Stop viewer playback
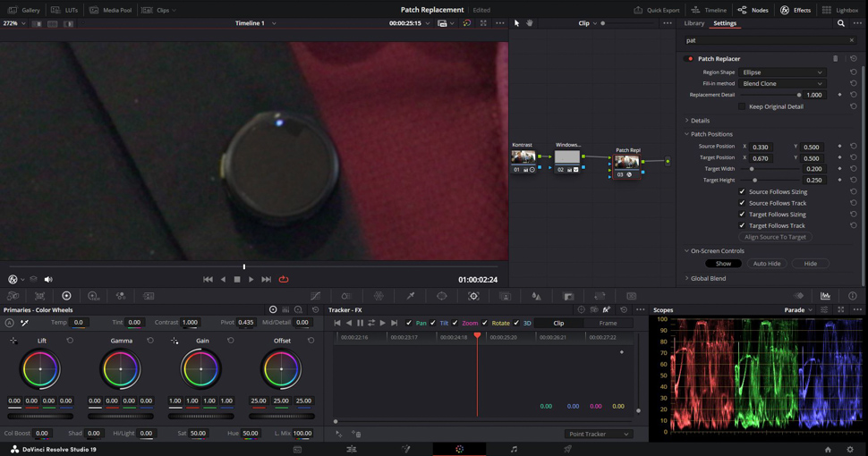The height and width of the screenshot is (456, 868). tap(237, 280)
